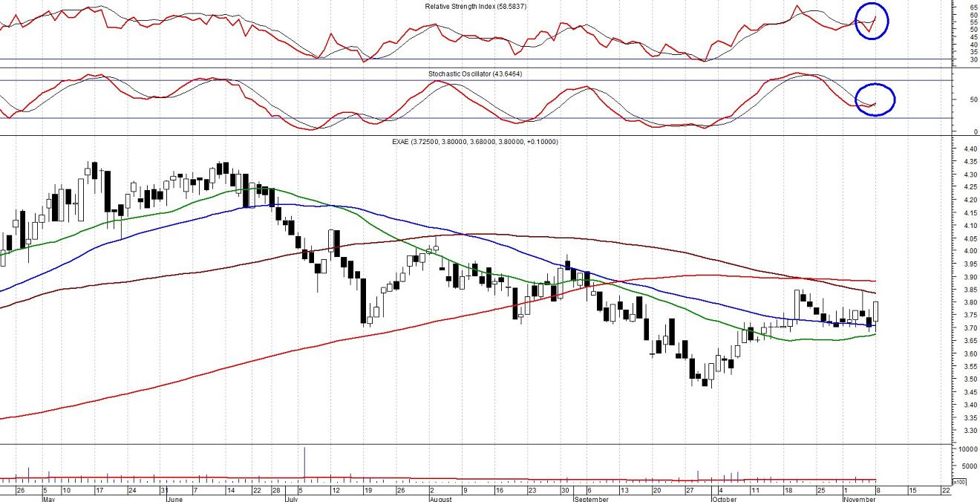The height and width of the screenshot is (502, 980).
Task: Click the Stochastic Oscillator title label
Action: [x=474, y=74]
